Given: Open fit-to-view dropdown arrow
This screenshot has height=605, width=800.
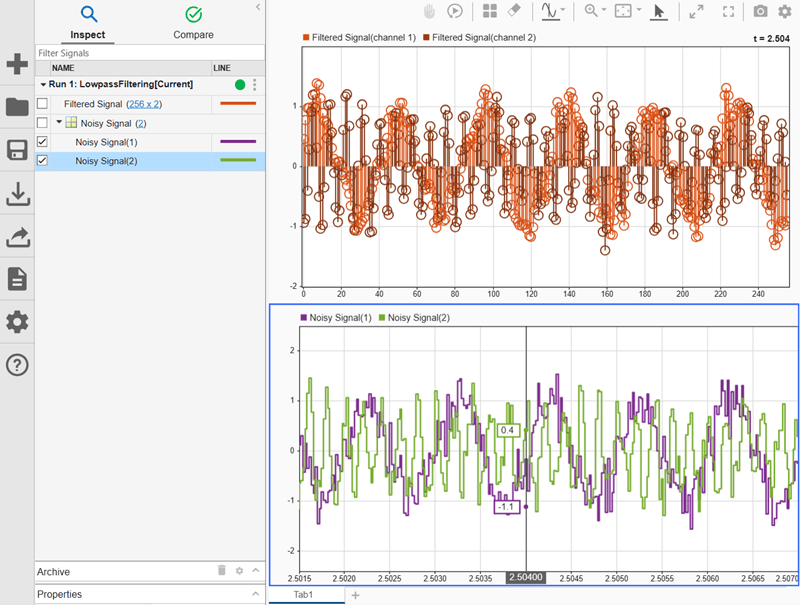Looking at the screenshot, I should [638, 10].
